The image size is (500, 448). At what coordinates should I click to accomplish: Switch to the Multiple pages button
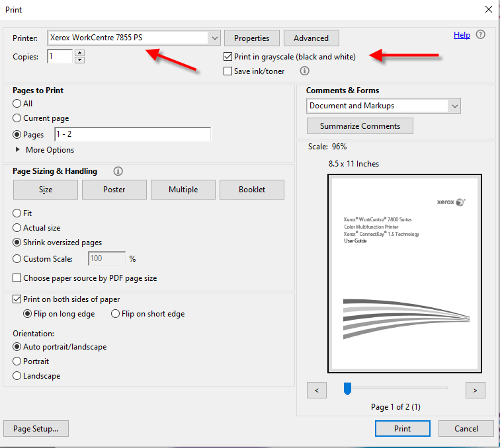[183, 190]
